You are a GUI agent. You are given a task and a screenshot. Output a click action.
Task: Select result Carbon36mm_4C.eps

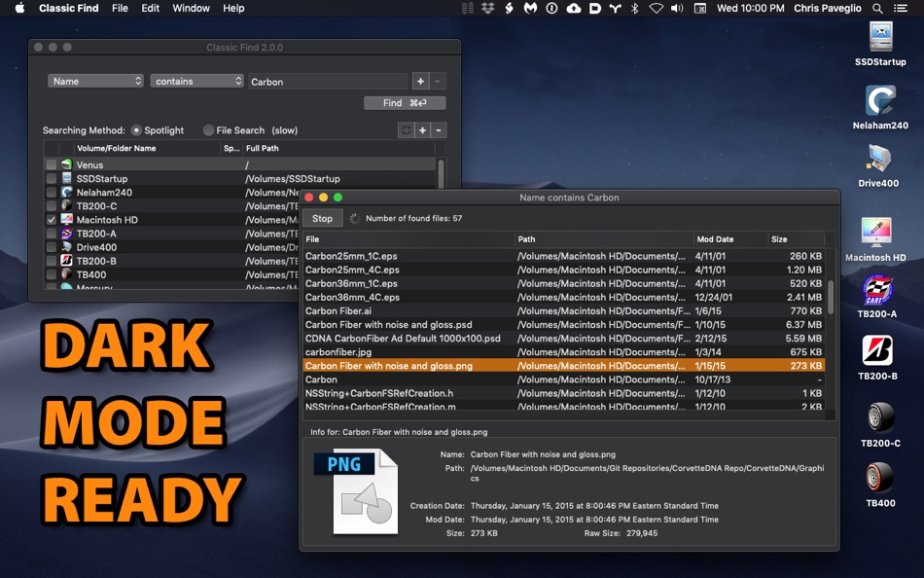click(563, 297)
